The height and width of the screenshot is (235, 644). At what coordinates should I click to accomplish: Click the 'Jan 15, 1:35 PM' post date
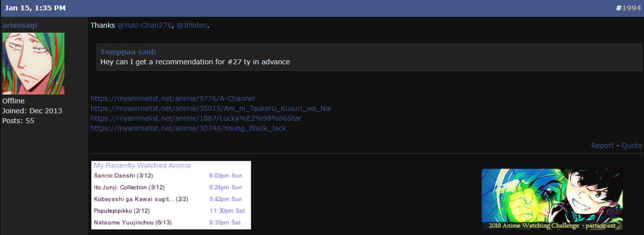35,8
